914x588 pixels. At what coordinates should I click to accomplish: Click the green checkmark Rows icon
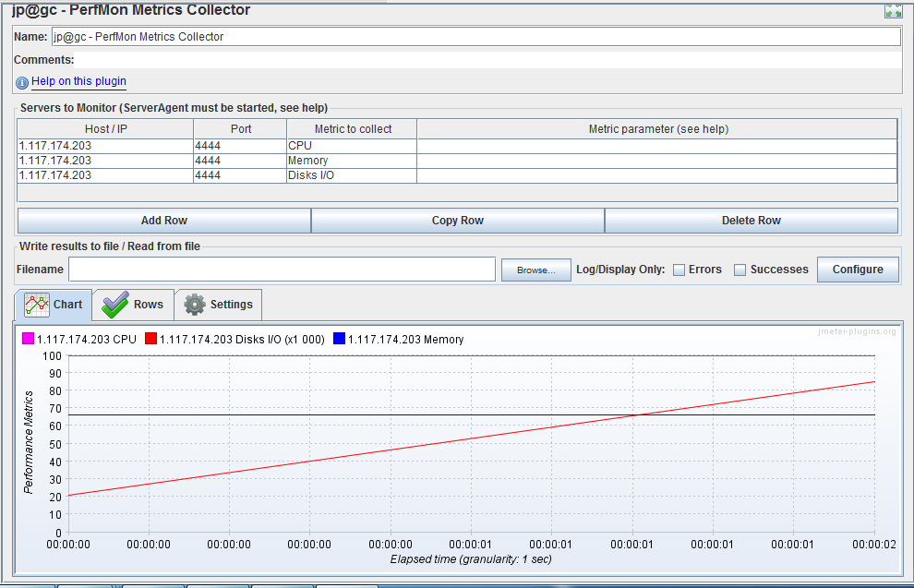[x=115, y=304]
